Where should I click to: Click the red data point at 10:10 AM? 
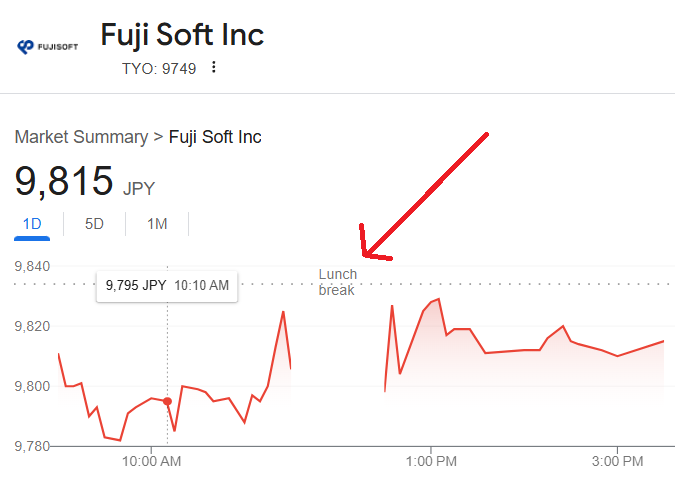167,402
